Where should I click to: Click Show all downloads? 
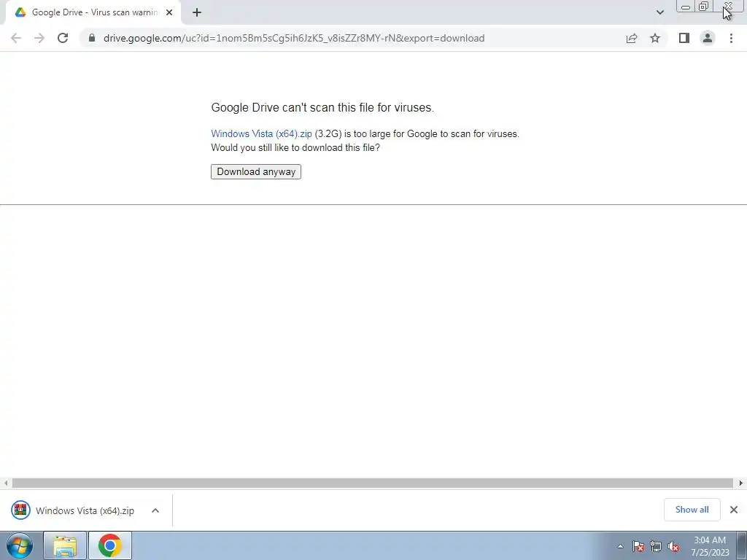(x=692, y=510)
